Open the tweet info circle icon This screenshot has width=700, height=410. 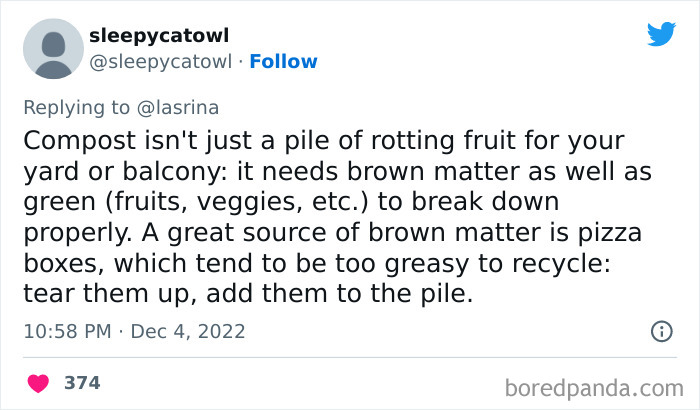point(660,330)
